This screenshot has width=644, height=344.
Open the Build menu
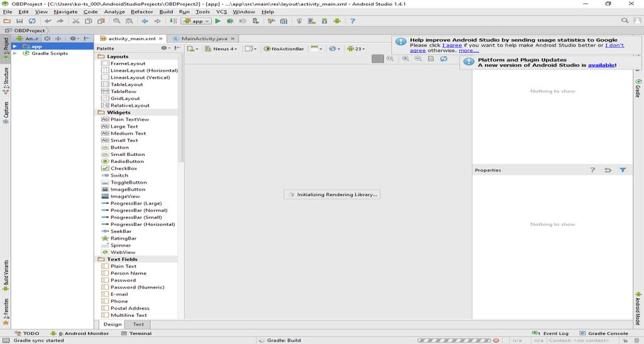[x=166, y=12]
